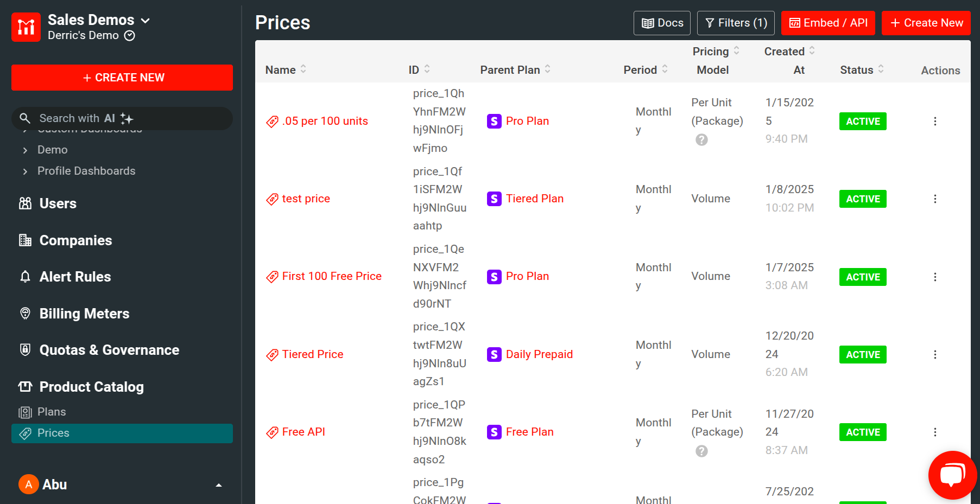Click the Metronome logo in the top left

[x=26, y=27]
